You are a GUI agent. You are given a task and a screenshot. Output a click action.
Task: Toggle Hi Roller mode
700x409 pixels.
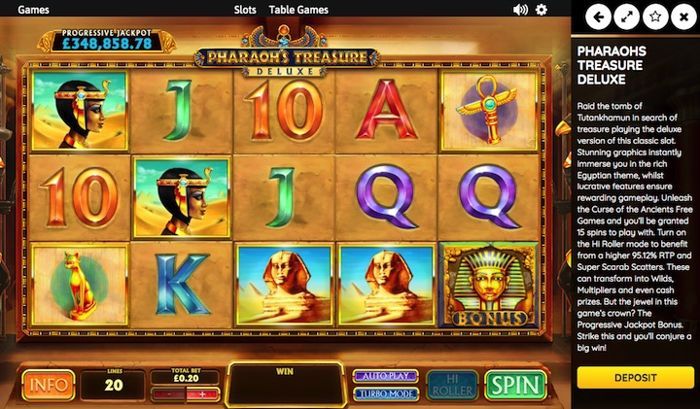452,385
